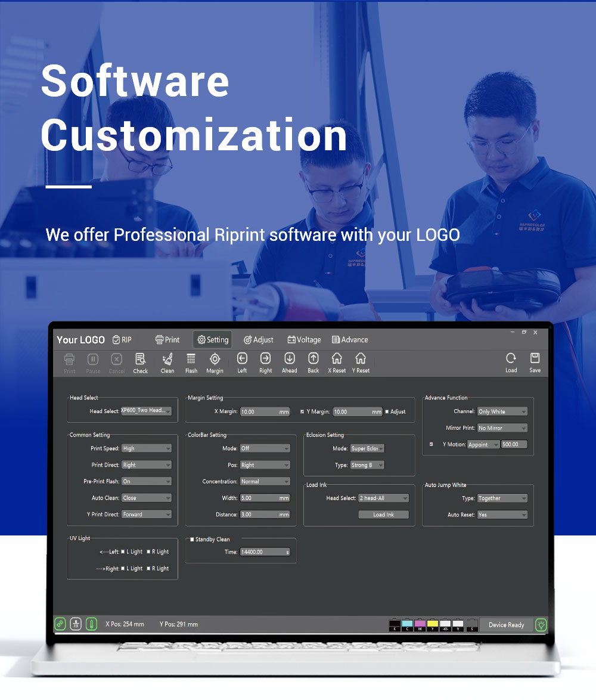Check Left direction L Light
Viewport: 596px width, 700px height.
123,552
